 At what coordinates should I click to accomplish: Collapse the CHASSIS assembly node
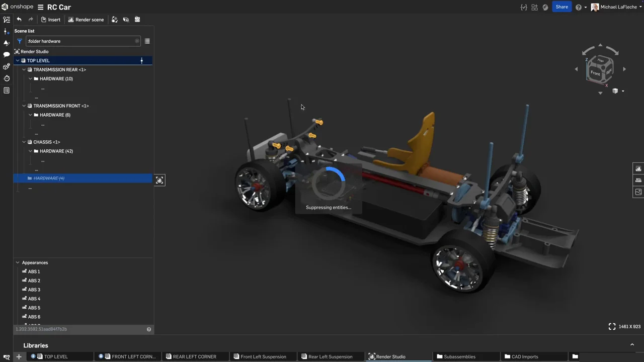point(24,142)
